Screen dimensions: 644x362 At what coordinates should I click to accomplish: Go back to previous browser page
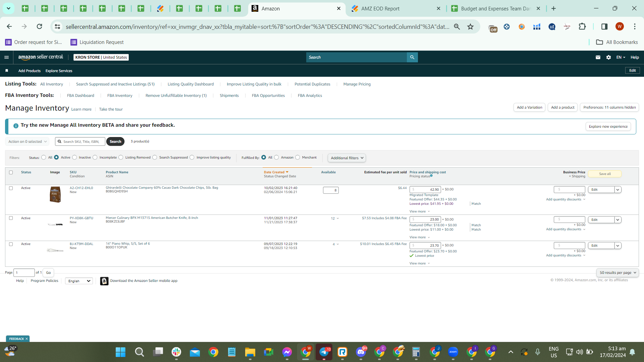(9, 26)
